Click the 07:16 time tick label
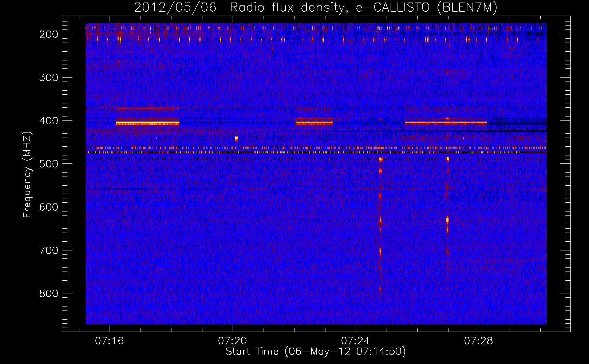 (110, 341)
